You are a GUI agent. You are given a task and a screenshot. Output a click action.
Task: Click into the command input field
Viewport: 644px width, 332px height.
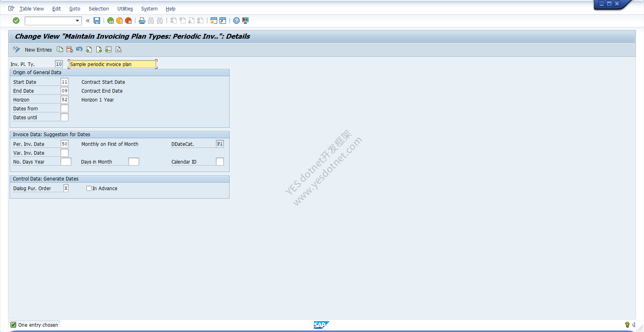point(50,21)
